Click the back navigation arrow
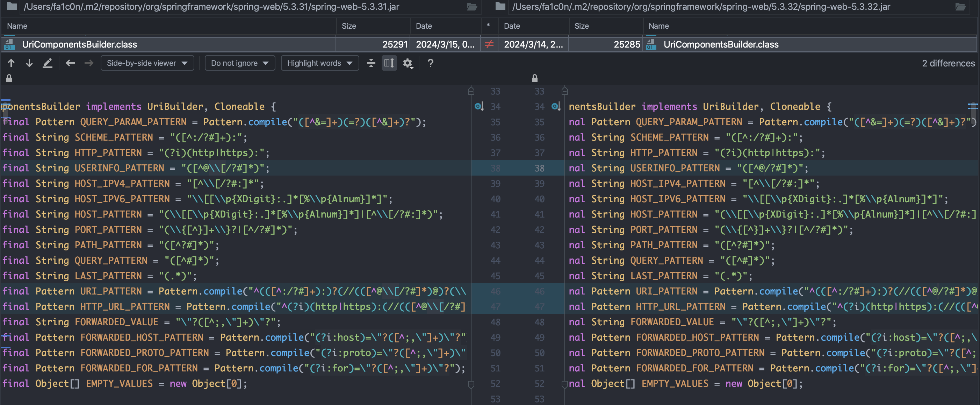 tap(70, 63)
